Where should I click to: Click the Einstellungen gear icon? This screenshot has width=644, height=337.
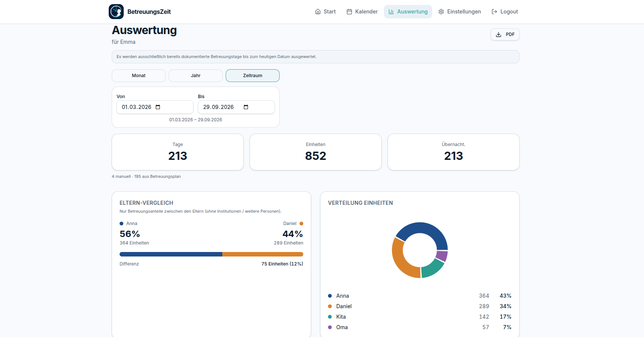pos(441,12)
